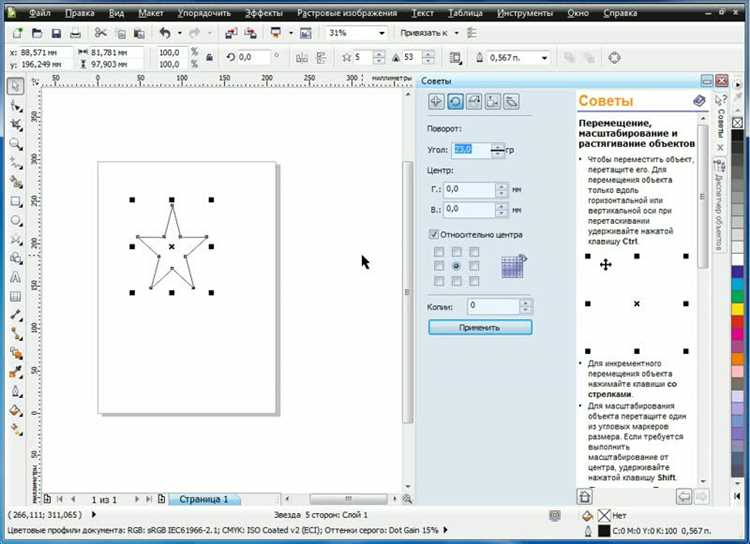Switch to the Страница 1 page tab
The height and width of the screenshot is (544, 750).
(x=204, y=499)
